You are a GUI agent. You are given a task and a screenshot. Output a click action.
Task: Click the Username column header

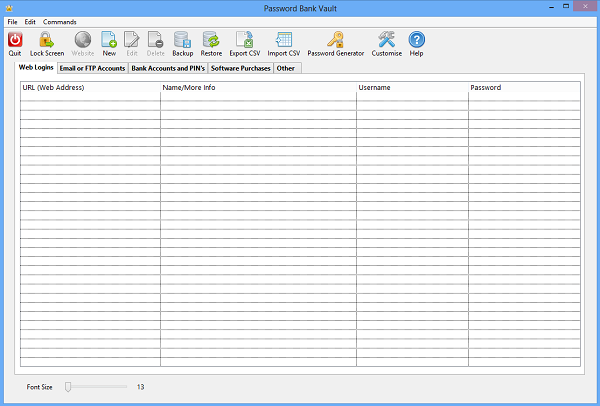tap(412, 87)
